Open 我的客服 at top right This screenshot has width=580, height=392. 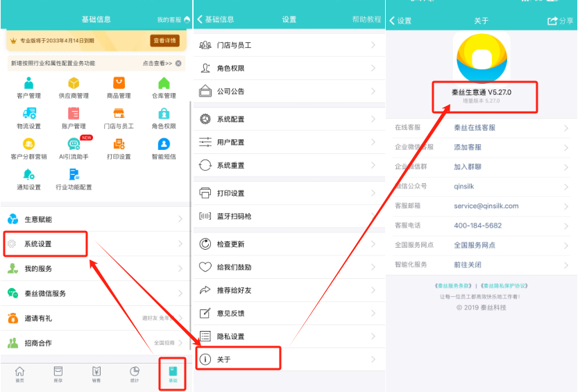173,19
